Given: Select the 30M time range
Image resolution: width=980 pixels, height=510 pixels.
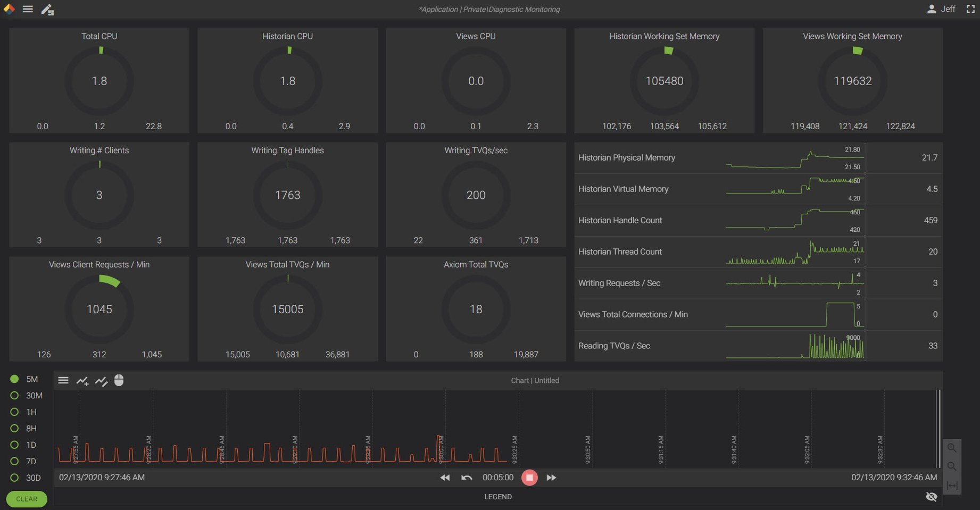Looking at the screenshot, I should point(14,395).
